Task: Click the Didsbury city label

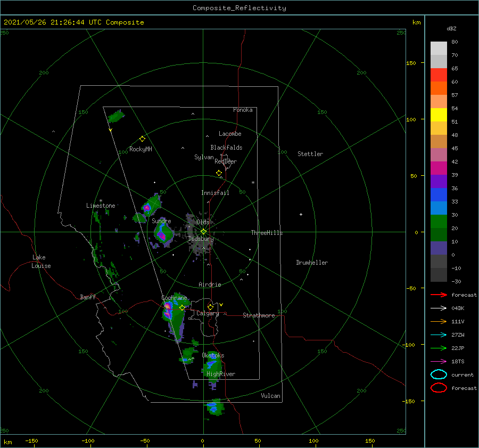Action: [201, 239]
